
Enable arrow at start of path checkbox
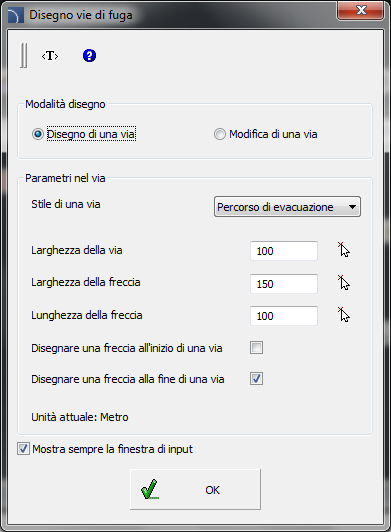pos(256,348)
